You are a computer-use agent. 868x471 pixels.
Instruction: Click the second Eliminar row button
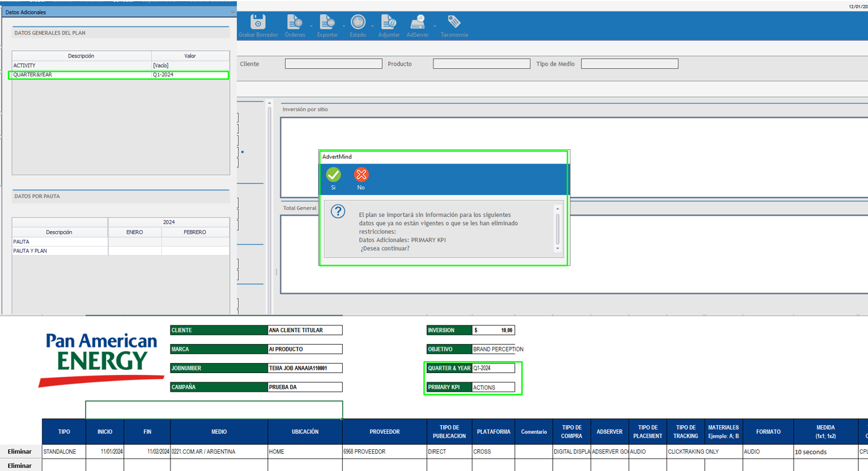[20, 465]
